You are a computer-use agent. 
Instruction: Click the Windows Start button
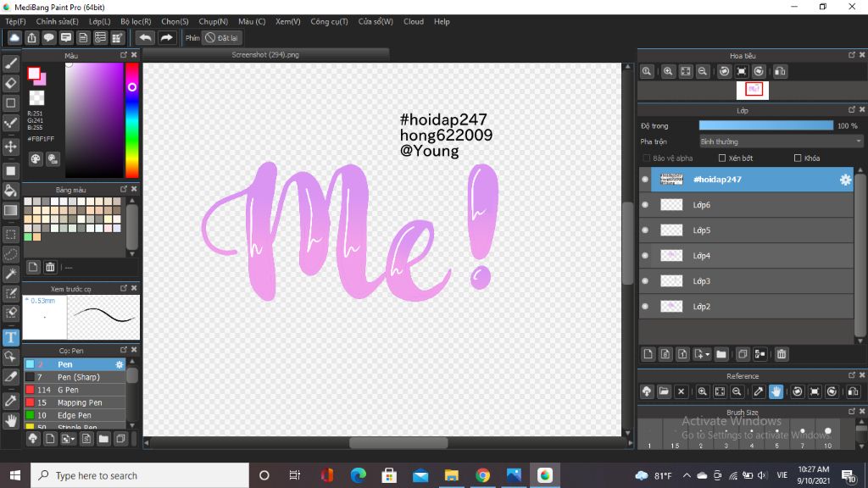pos(15,475)
